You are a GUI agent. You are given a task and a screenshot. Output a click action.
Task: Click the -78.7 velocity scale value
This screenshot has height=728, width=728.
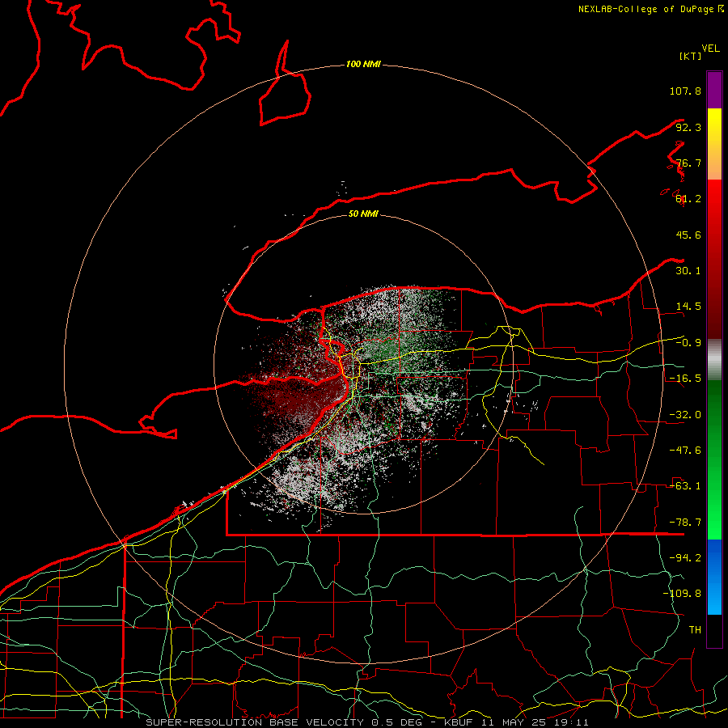pyautogui.click(x=685, y=523)
